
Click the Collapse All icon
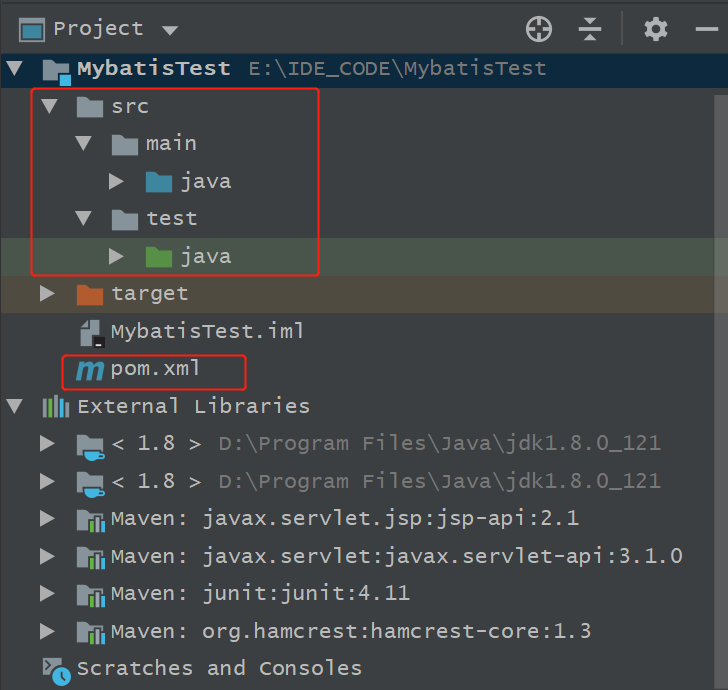pyautogui.click(x=590, y=29)
